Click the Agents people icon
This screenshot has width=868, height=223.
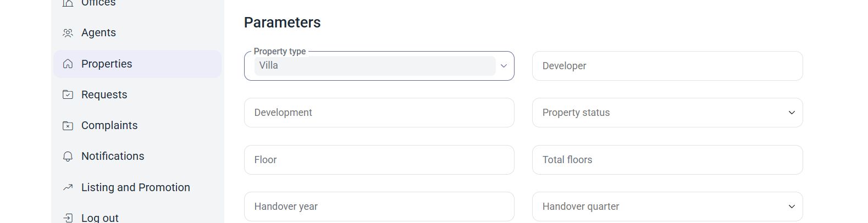68,33
